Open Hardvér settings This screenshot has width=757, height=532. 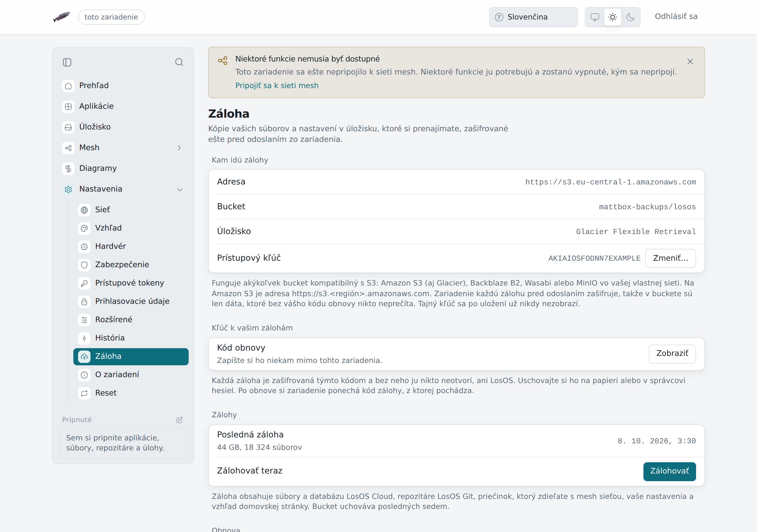pos(131,246)
